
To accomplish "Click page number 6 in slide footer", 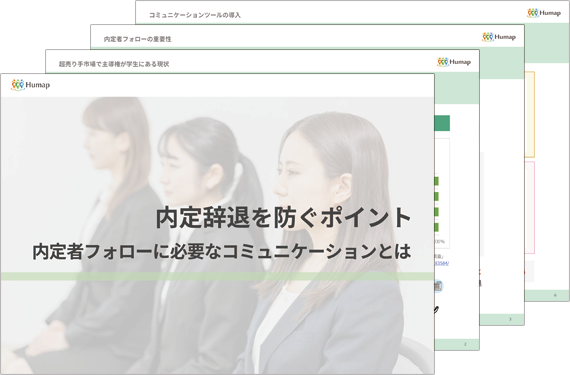I will pyautogui.click(x=555, y=295).
